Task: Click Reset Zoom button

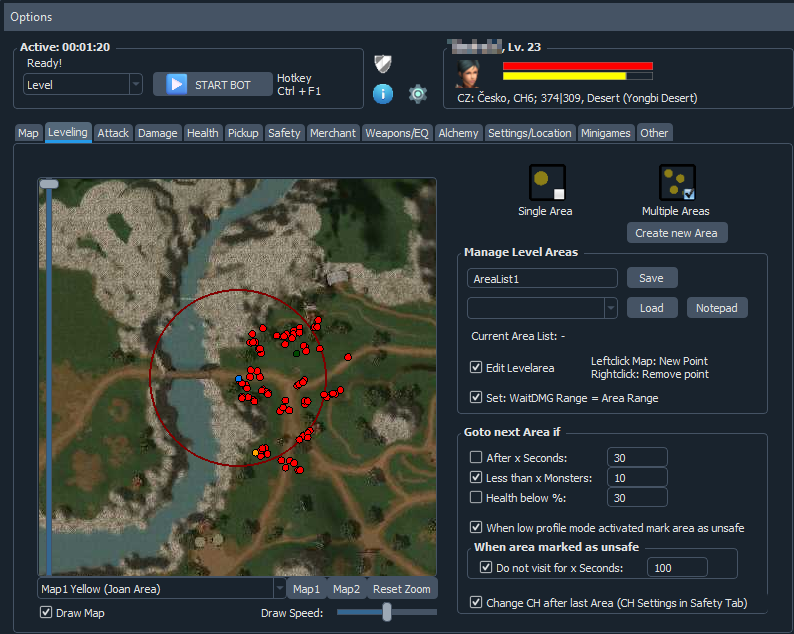Action: click(x=402, y=589)
